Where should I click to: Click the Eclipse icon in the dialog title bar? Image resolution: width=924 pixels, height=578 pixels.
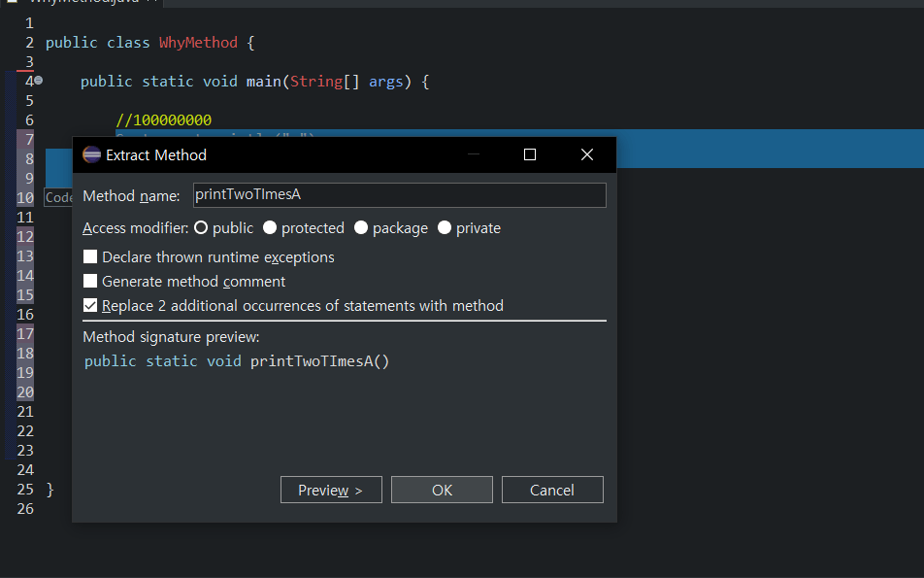pos(92,154)
